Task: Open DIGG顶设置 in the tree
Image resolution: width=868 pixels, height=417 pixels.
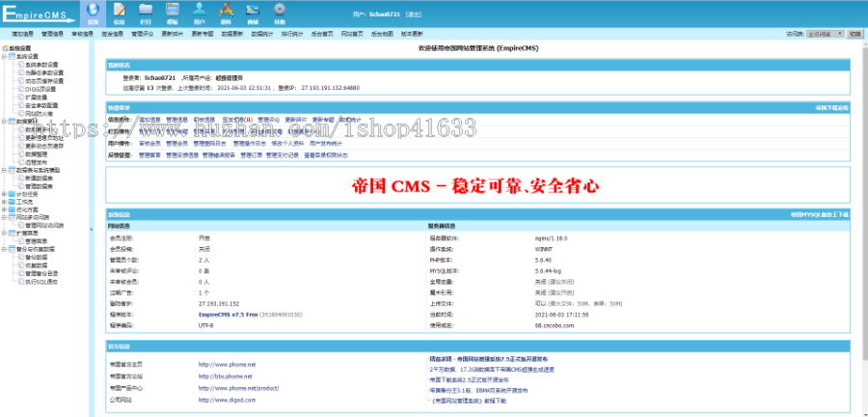Action: [x=41, y=89]
